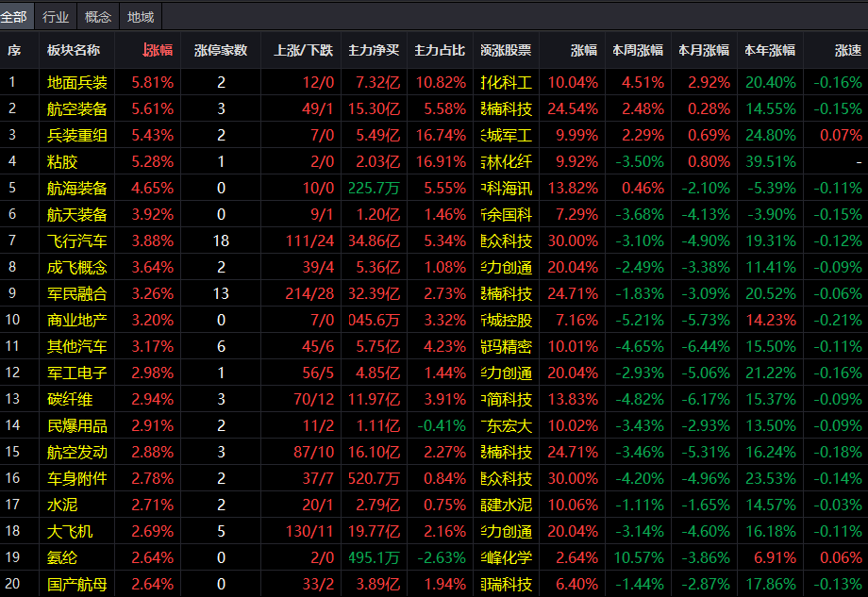The image size is (868, 597).
Task: Click the 39.51% yearly gain cell
Action: (x=771, y=162)
